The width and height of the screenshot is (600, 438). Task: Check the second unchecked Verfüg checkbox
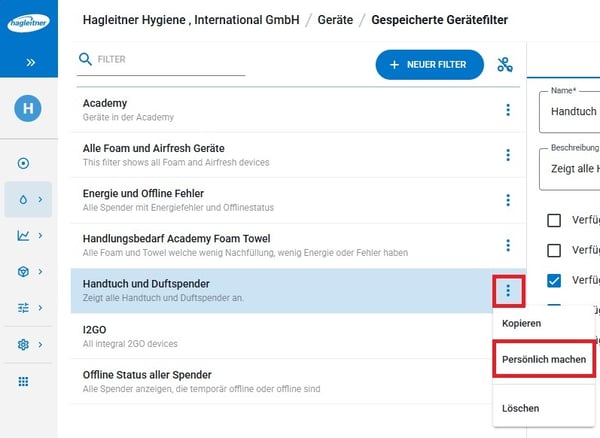(554, 251)
